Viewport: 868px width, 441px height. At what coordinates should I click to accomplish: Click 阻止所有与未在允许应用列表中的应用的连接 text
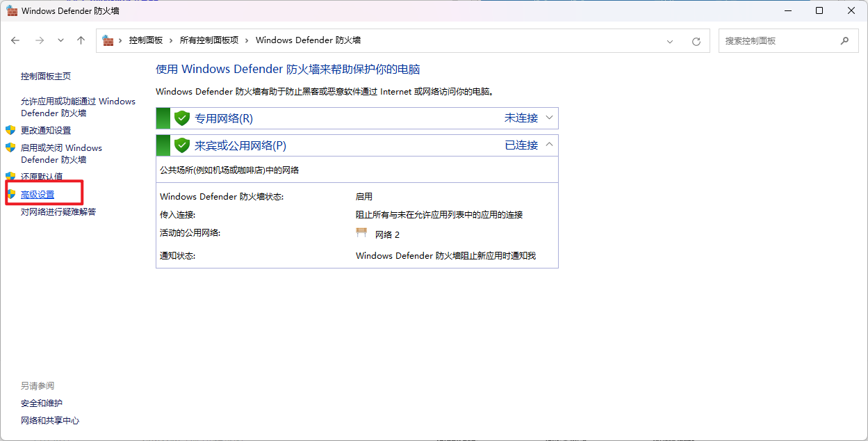point(439,215)
